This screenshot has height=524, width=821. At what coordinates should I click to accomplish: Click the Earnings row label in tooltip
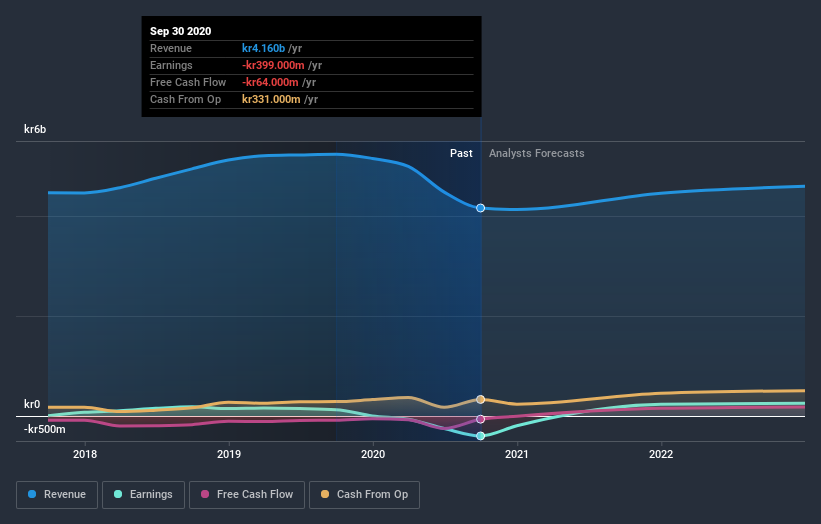point(171,65)
